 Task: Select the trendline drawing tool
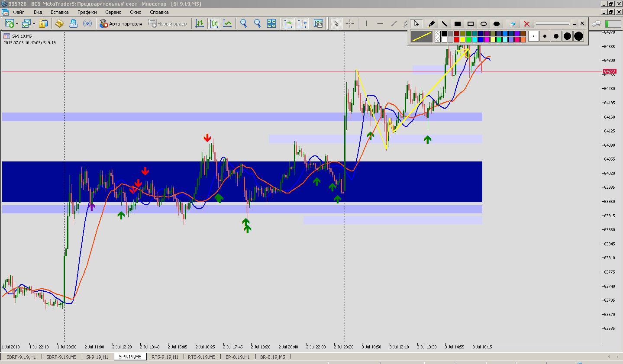point(394,24)
